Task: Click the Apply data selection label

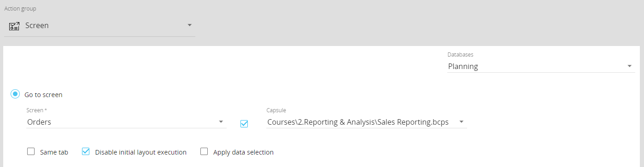Action: coord(243,152)
